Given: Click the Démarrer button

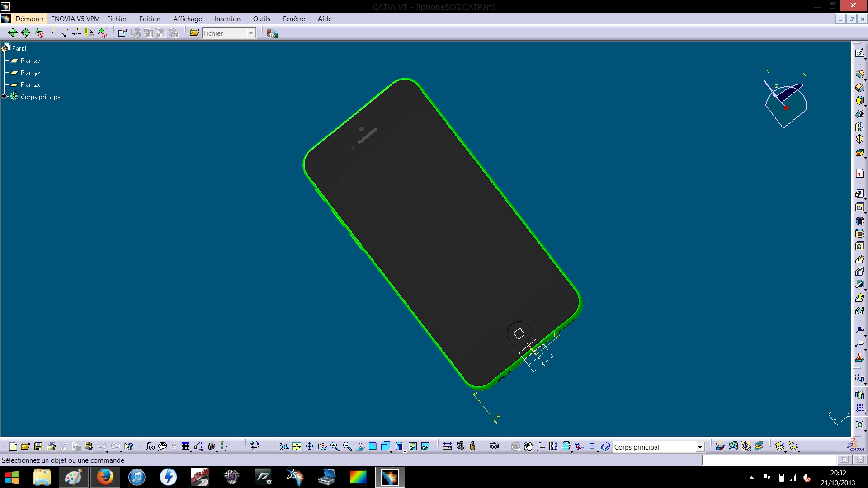Looking at the screenshot, I should [x=29, y=19].
